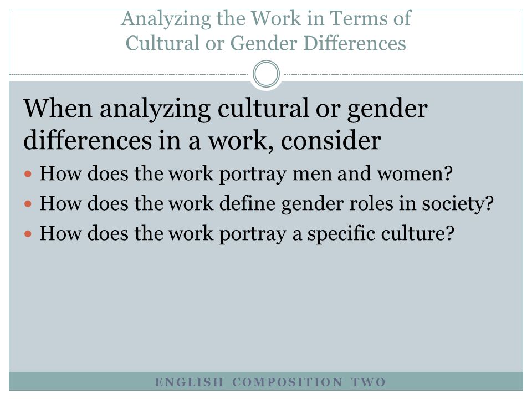Click the slide title line 'Analyzing the Work in Terms of'
Screen dimensions: 532x399
267,19
